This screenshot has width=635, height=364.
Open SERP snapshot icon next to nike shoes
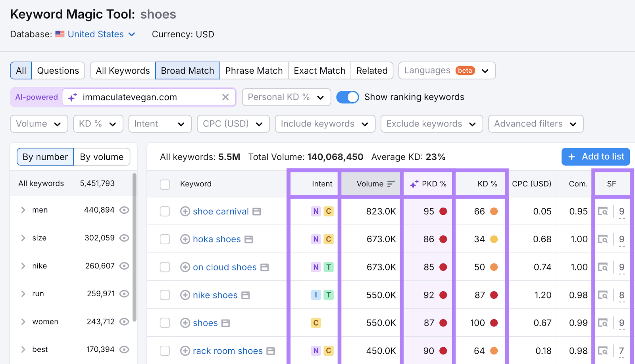(246, 295)
